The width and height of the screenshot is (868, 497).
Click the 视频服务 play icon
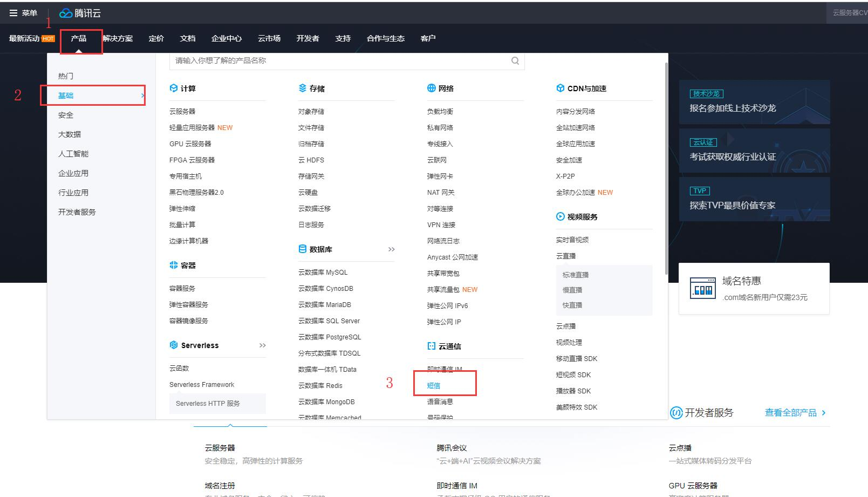click(x=561, y=217)
